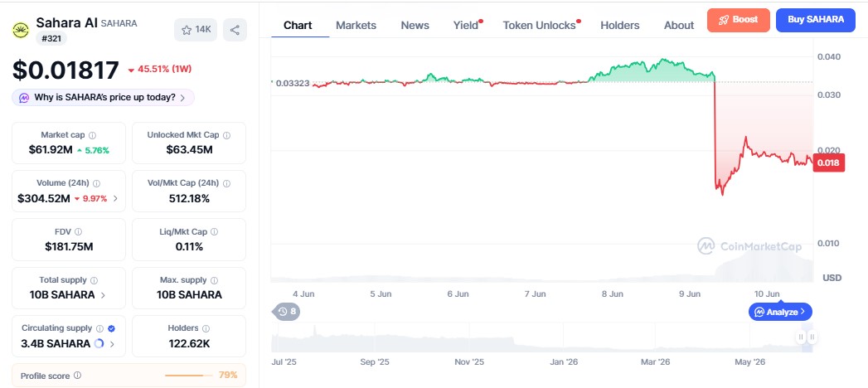The width and height of the screenshot is (868, 388).
Task: Click the info icon beside Market cap
Action: coord(93,135)
